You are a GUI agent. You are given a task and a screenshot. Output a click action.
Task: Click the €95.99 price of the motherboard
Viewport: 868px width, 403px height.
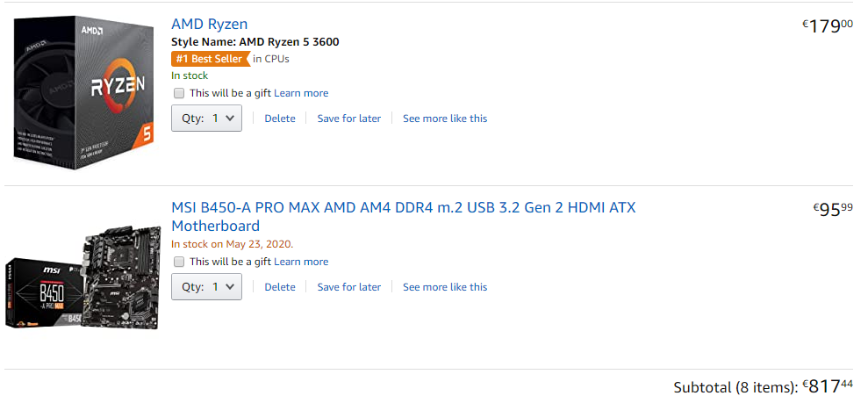[833, 210]
